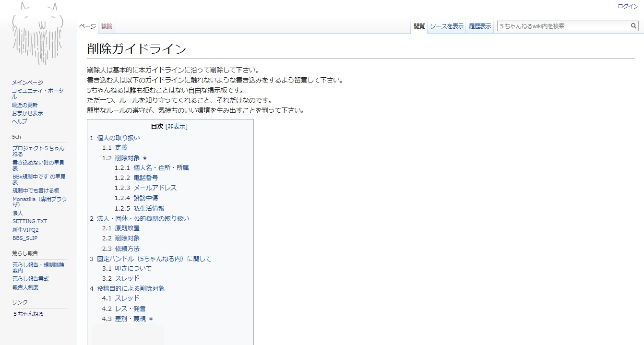
Task: Jump to section 4.2 レス・発言
Action: click(124, 309)
